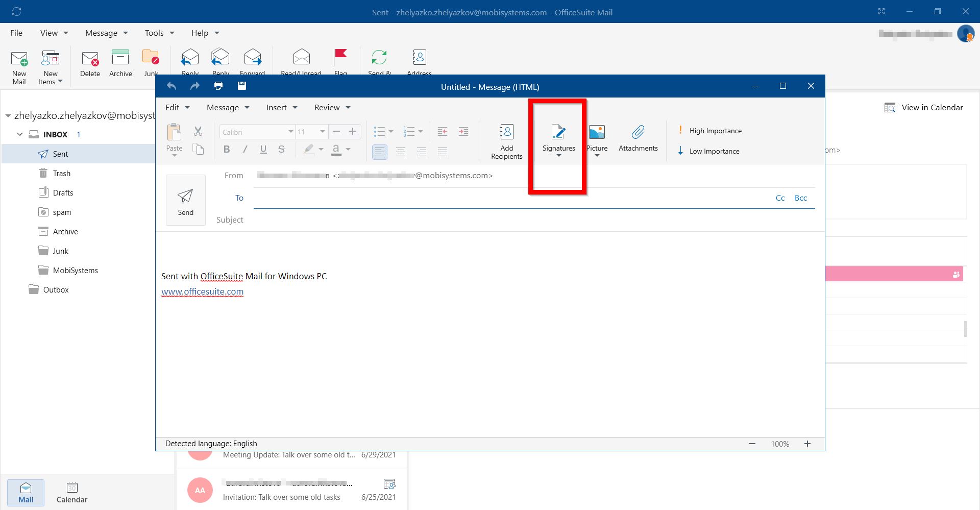
Task: Open New Items in main toolbar
Action: pyautogui.click(x=50, y=67)
